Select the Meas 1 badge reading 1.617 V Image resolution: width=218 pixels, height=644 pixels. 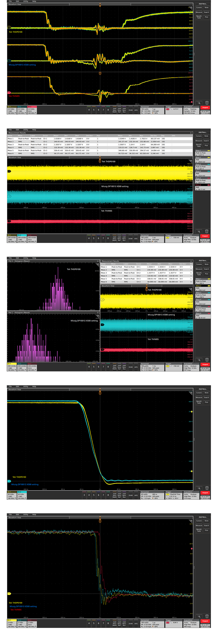203,153
